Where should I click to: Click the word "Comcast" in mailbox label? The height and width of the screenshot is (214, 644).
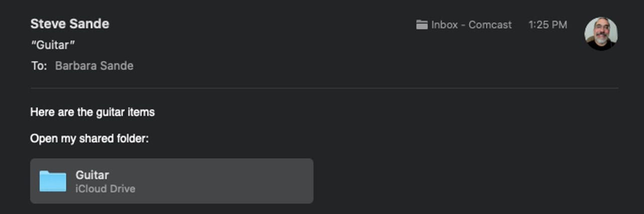490,25
